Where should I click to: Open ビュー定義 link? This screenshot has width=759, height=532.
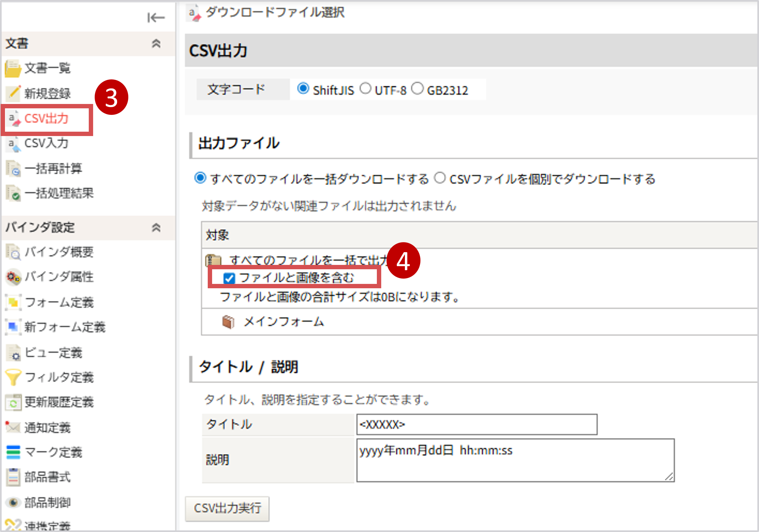point(53,353)
